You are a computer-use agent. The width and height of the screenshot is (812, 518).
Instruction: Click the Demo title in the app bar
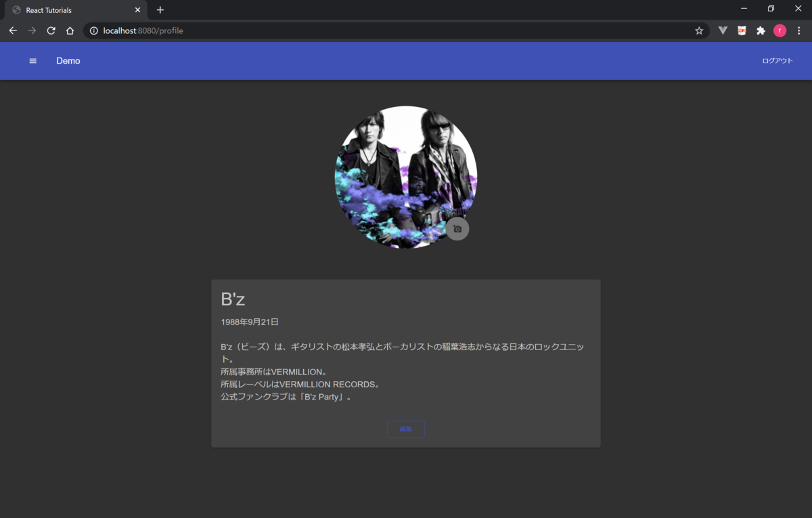pos(68,61)
